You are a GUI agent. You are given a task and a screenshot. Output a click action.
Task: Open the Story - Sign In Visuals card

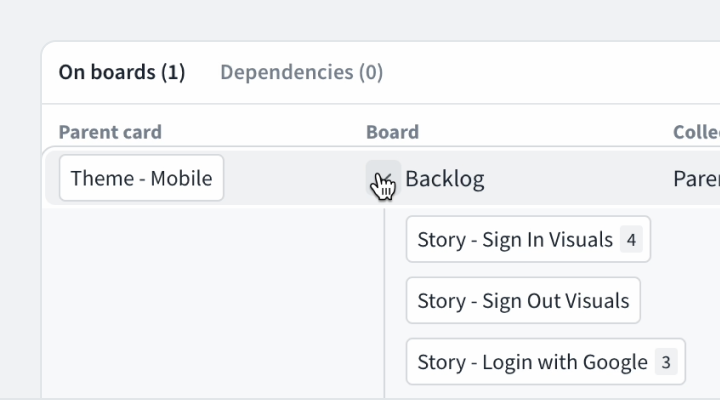tap(514, 240)
